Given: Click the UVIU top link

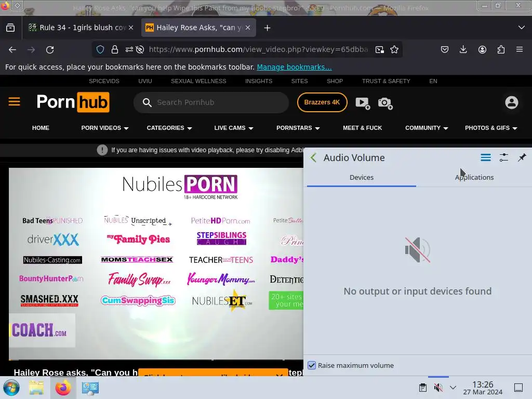Looking at the screenshot, I should pyautogui.click(x=145, y=81).
